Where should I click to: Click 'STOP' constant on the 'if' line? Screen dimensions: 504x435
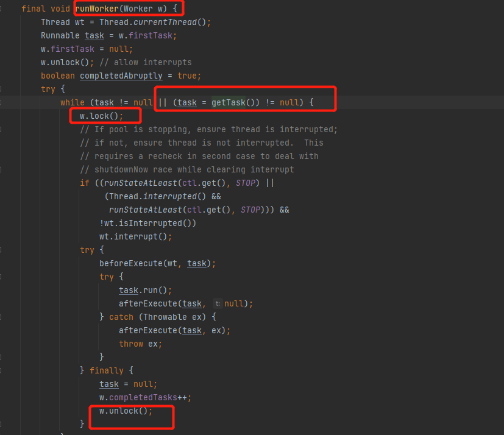pyautogui.click(x=245, y=183)
